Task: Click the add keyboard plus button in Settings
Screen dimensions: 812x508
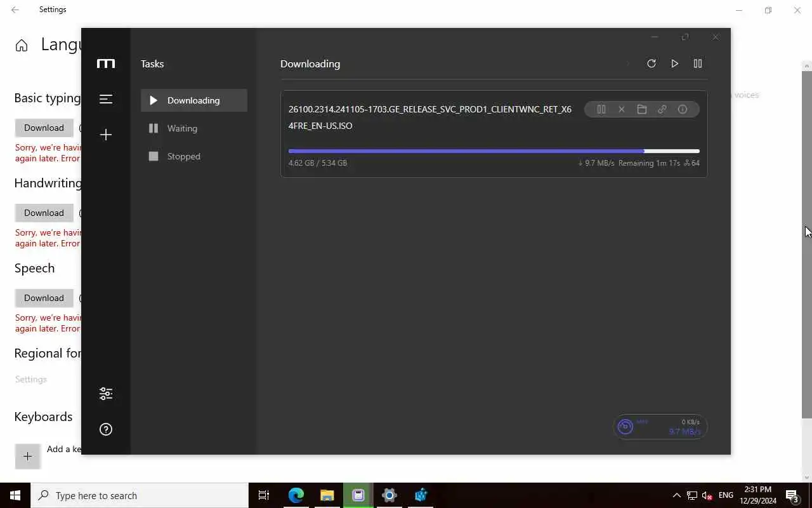Action: point(28,456)
